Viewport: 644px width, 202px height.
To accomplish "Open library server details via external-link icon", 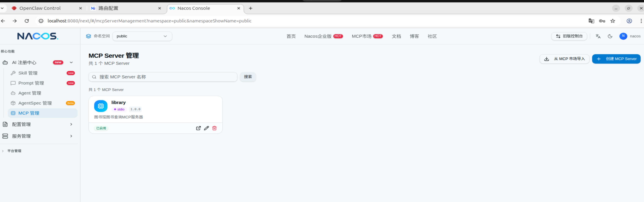I will click(x=198, y=128).
